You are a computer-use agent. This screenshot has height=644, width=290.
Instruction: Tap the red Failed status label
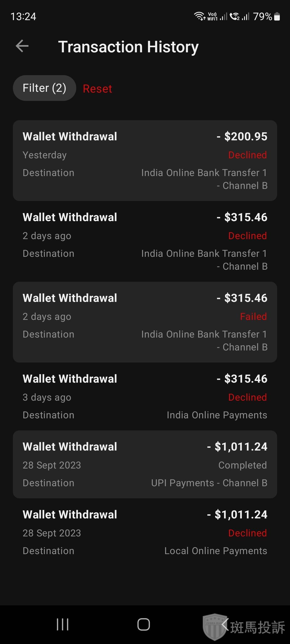253,317
